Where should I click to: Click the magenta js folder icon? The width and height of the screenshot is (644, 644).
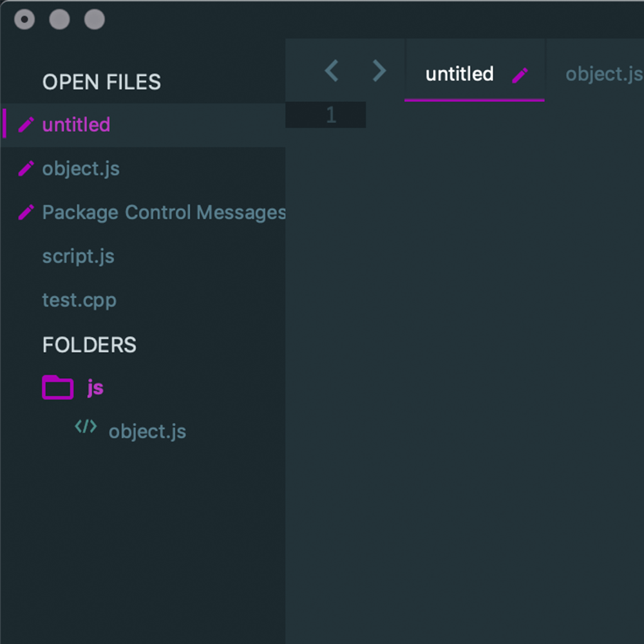click(x=57, y=387)
